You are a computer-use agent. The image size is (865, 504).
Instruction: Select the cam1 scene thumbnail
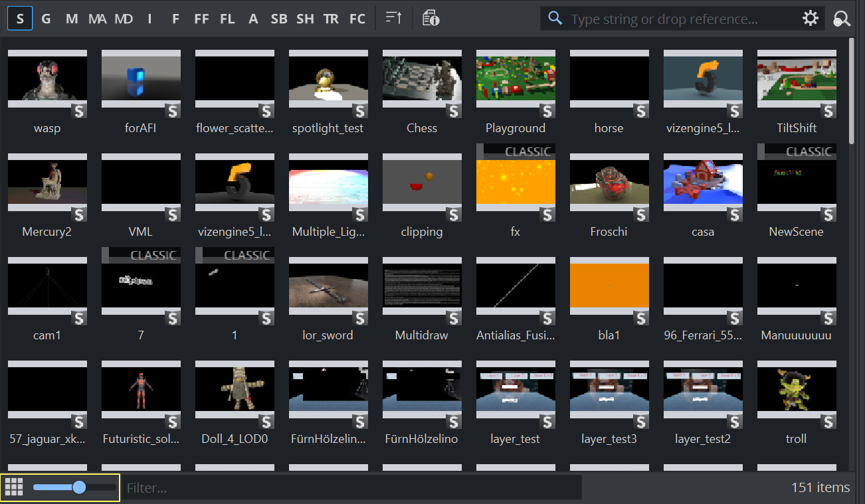[47, 286]
